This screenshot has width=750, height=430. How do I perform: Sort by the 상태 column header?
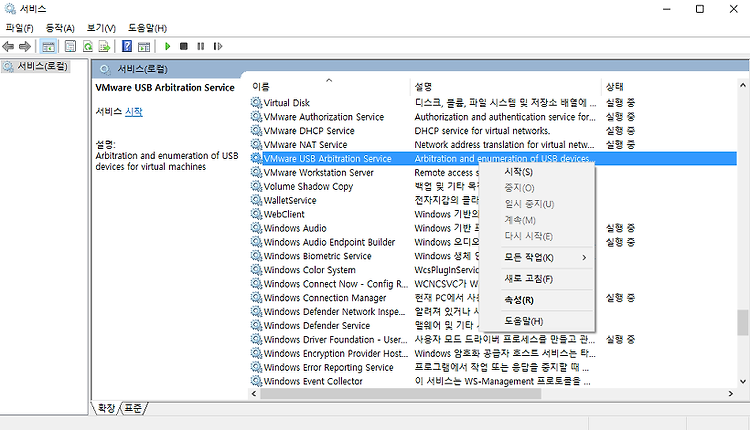click(669, 87)
